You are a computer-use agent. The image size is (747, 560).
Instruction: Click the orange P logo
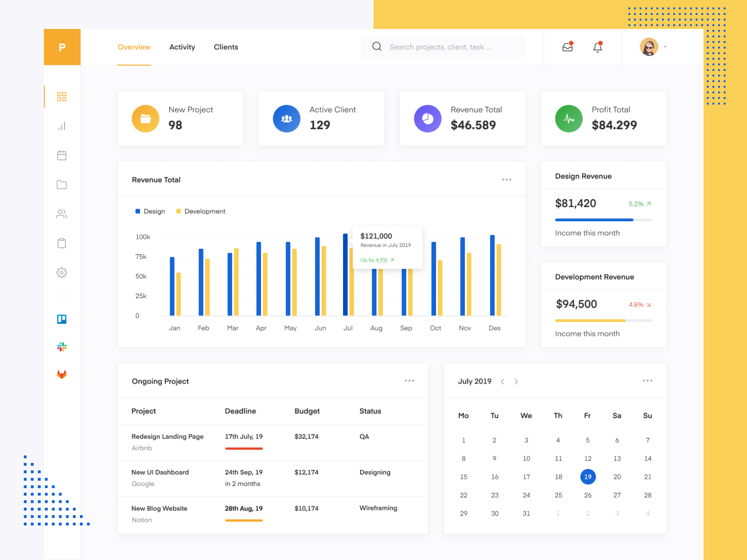62,47
